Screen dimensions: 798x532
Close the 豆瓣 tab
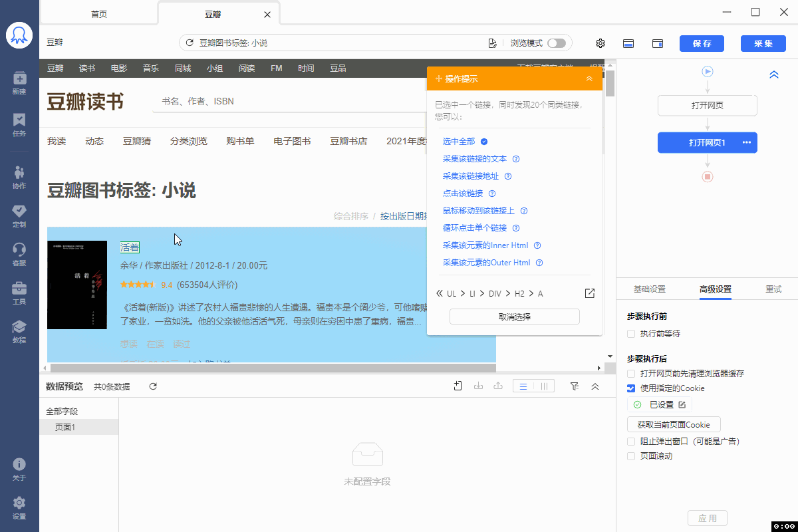(267, 15)
